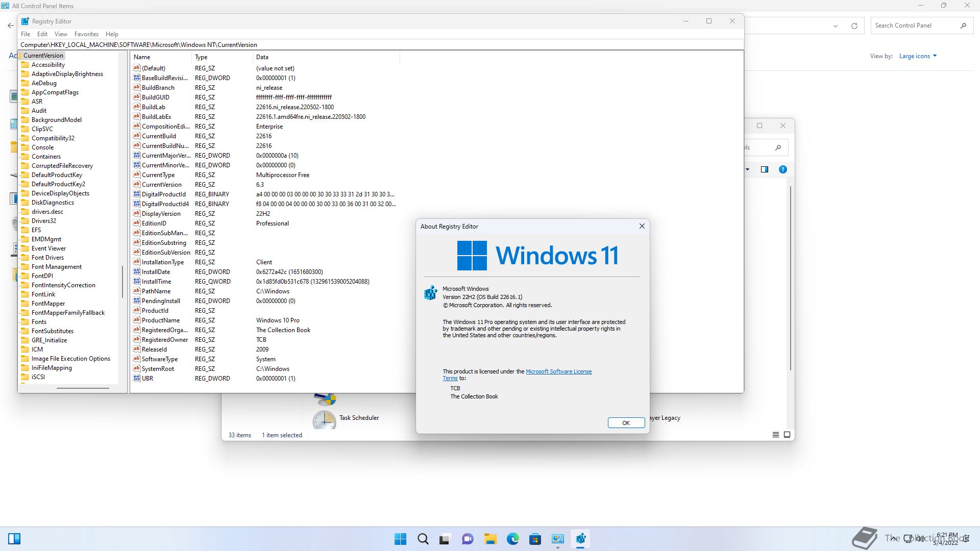
Task: Click the Accessibility folder icon
Action: (25, 65)
